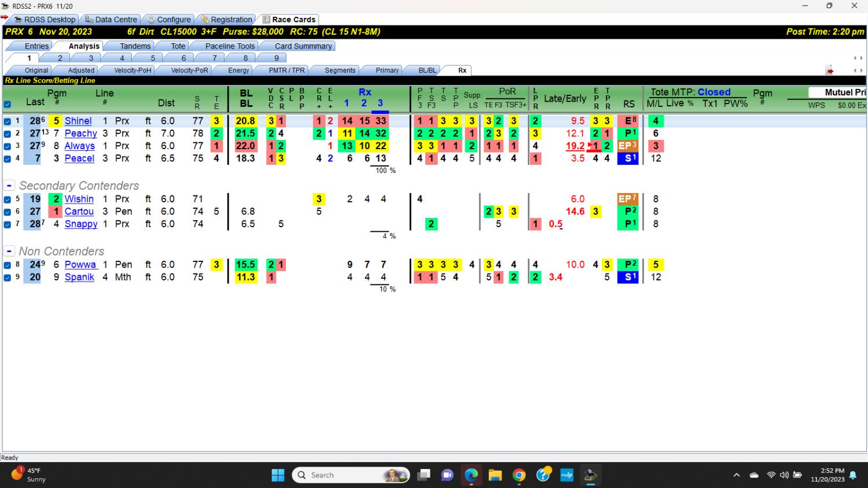Open horse link Peachy
The width and height of the screenshot is (868, 488).
[x=80, y=134]
